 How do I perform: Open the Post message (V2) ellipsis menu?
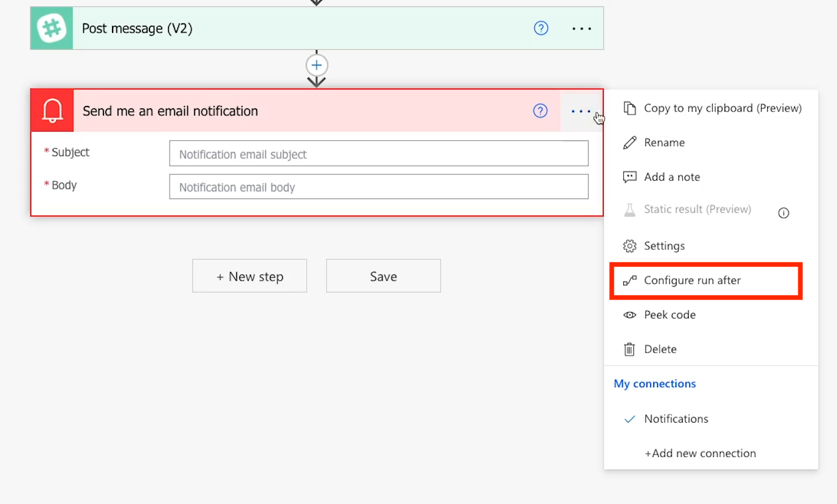[x=582, y=29]
